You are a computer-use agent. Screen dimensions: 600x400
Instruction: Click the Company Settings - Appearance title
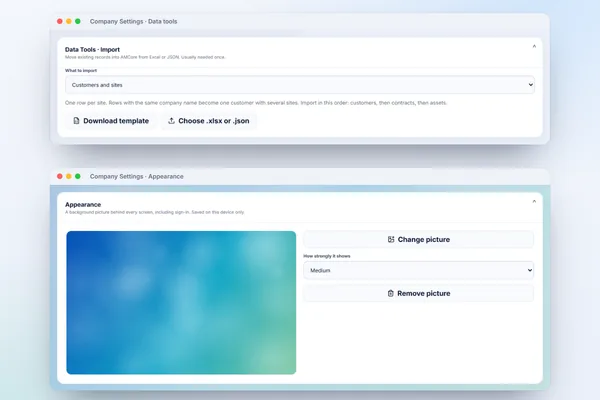[137, 176]
